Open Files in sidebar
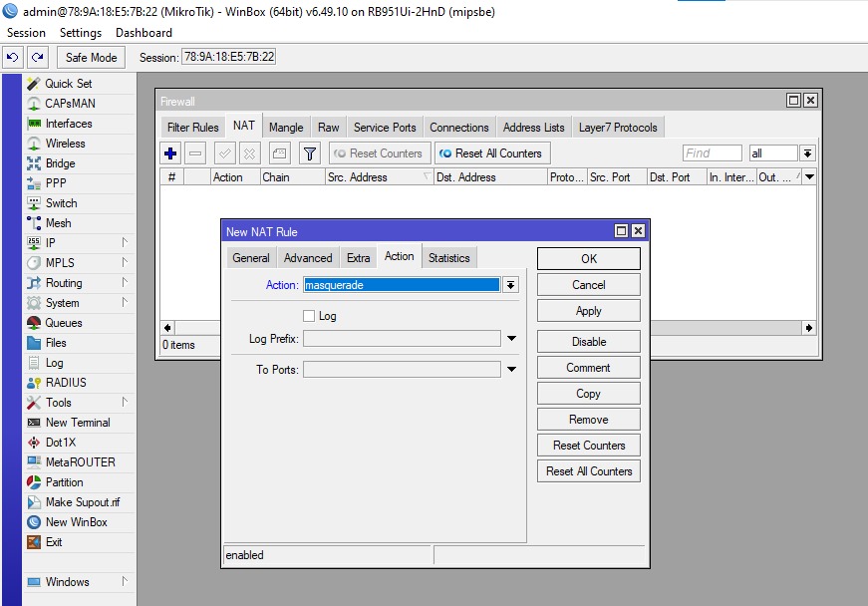868x606 pixels. coord(79,343)
